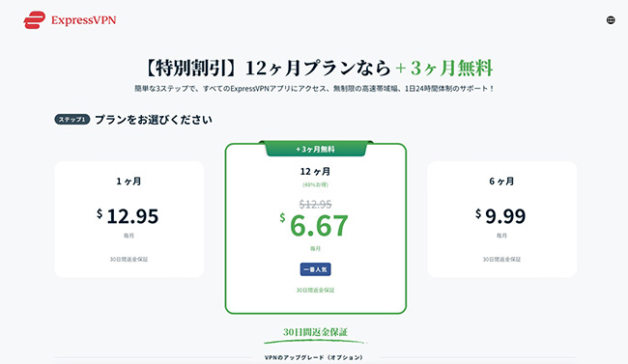Click the 一番人気 blue badge
The image size is (628, 364).
[x=316, y=269]
